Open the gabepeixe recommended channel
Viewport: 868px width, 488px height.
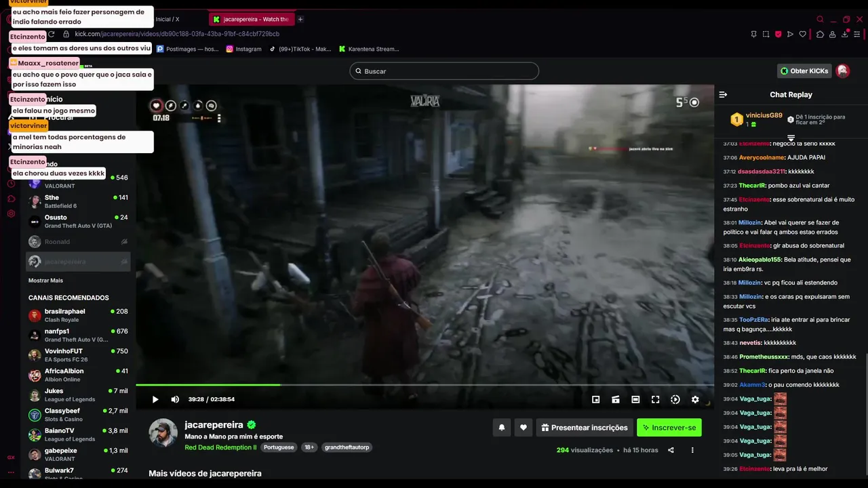pyautogui.click(x=78, y=455)
